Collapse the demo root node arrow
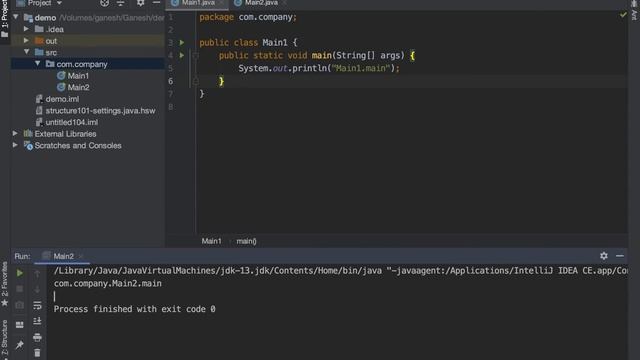Image resolution: width=640 pixels, height=360 pixels. (x=16, y=17)
